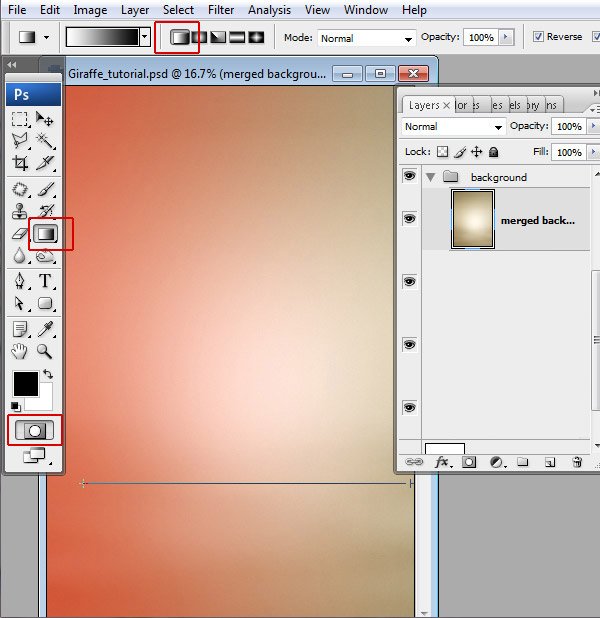Click the Delete layer trash icon
This screenshot has height=618, width=600.
[577, 462]
